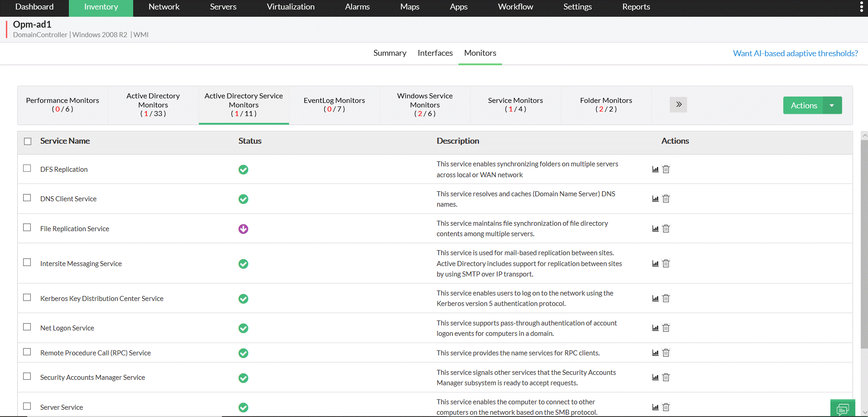
Task: Click Want AI-based adaptive thresholds link
Action: [x=795, y=53]
